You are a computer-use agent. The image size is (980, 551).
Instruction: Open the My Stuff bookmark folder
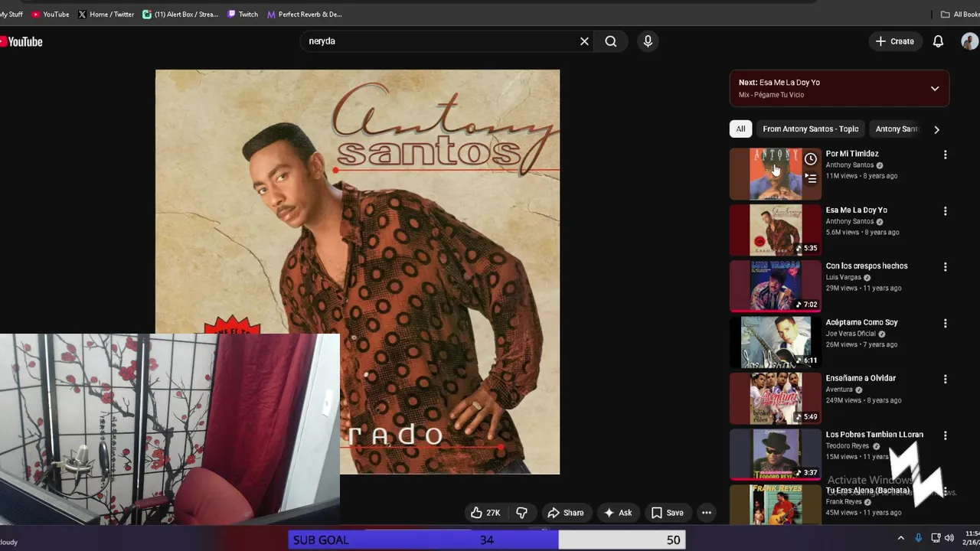pos(11,14)
